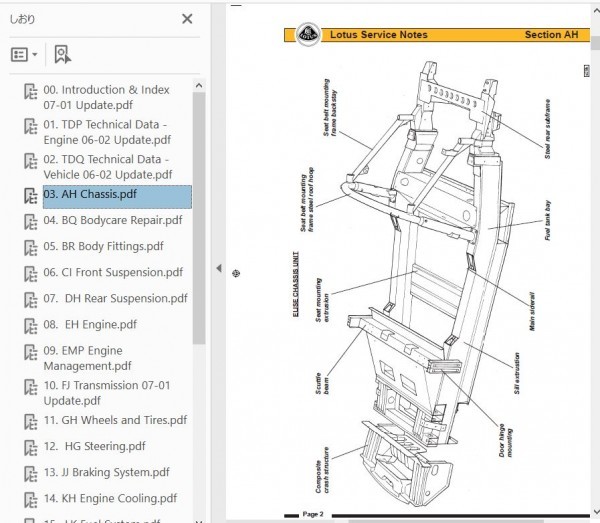The image size is (600, 523).
Task: Collapse the navigation pane with the left arrow
Action: 219,268
